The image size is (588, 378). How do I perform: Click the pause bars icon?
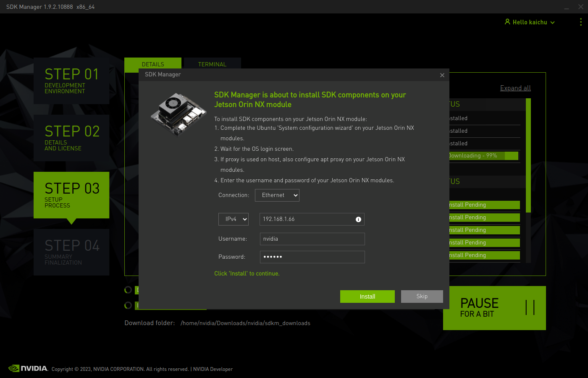pyautogui.click(x=530, y=307)
